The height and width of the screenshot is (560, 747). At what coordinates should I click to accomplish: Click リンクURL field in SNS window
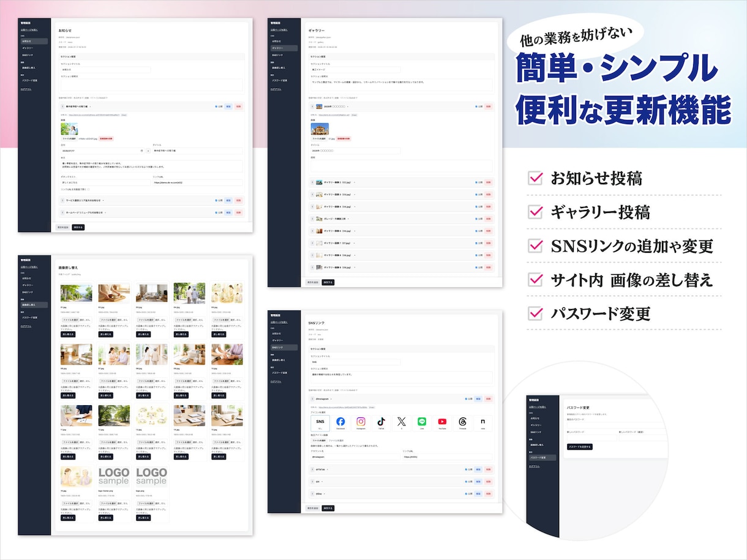click(x=447, y=457)
